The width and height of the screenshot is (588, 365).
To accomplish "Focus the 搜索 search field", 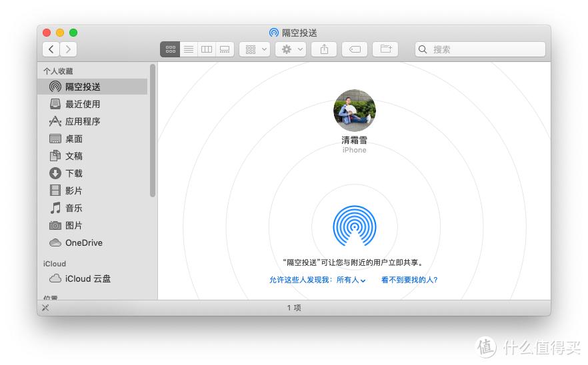I will [x=480, y=49].
